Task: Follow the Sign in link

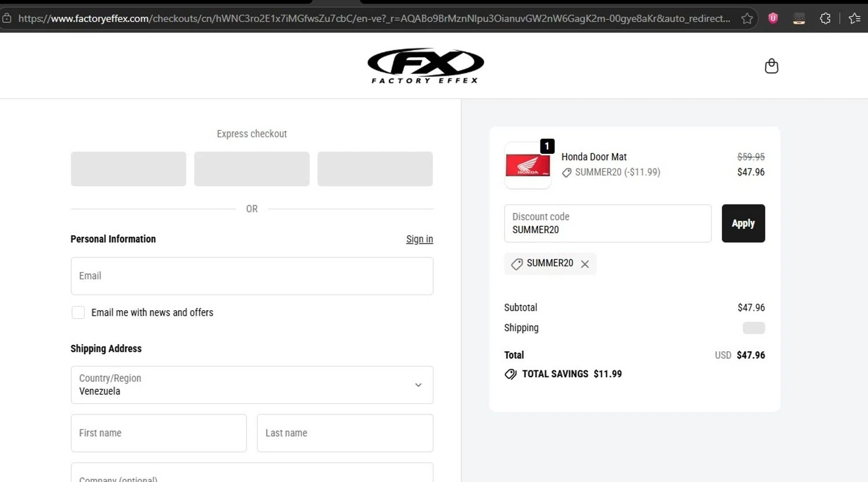Action: pyautogui.click(x=420, y=239)
